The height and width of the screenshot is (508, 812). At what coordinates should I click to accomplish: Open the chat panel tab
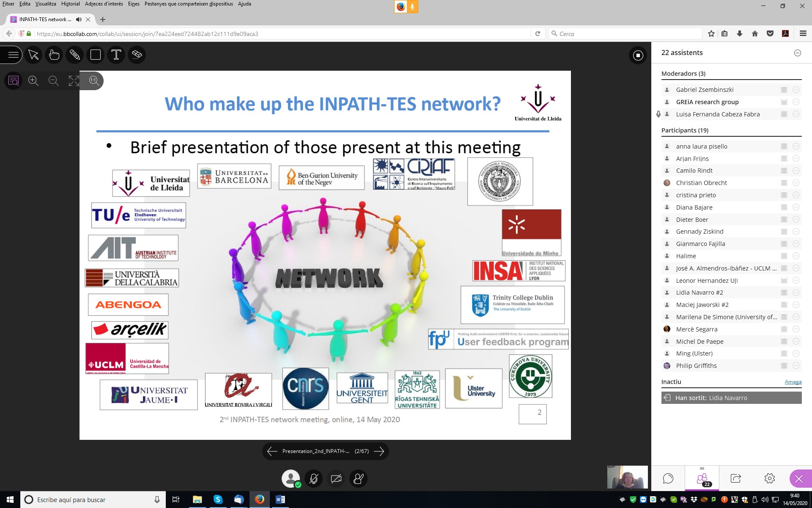668,479
